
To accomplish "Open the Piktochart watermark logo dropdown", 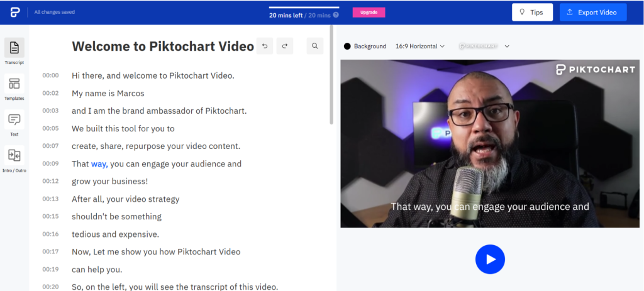I will [x=484, y=47].
